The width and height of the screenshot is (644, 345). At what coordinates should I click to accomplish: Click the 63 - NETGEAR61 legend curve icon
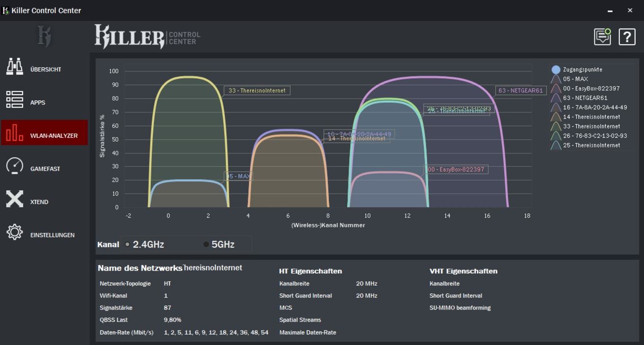coord(556,98)
